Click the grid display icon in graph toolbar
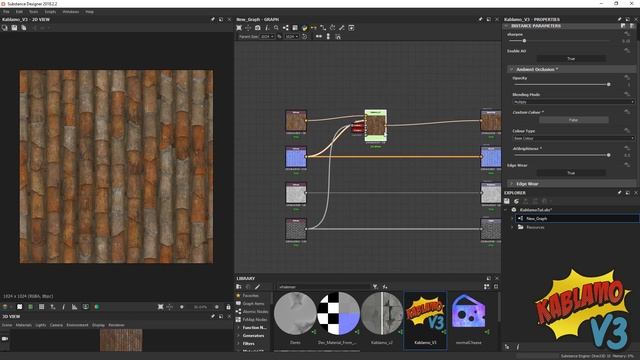Screen dimensions: 640x360 pyautogui.click(x=295, y=28)
